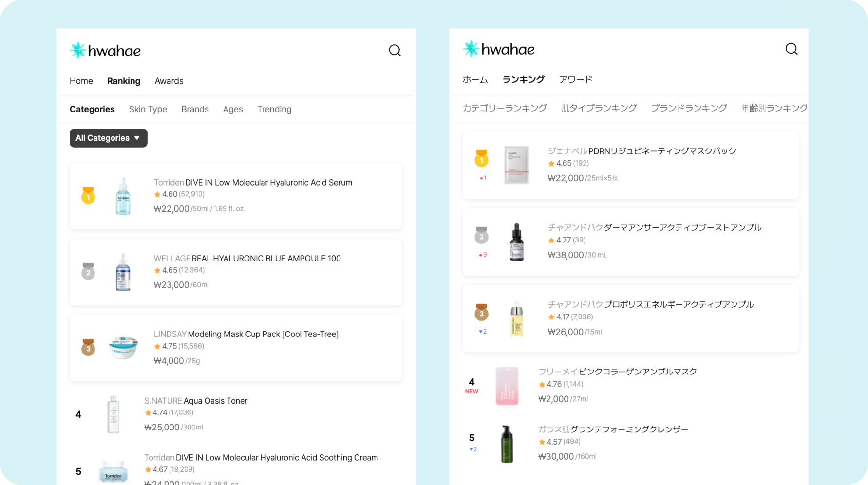Select the ランキング tab

click(523, 79)
